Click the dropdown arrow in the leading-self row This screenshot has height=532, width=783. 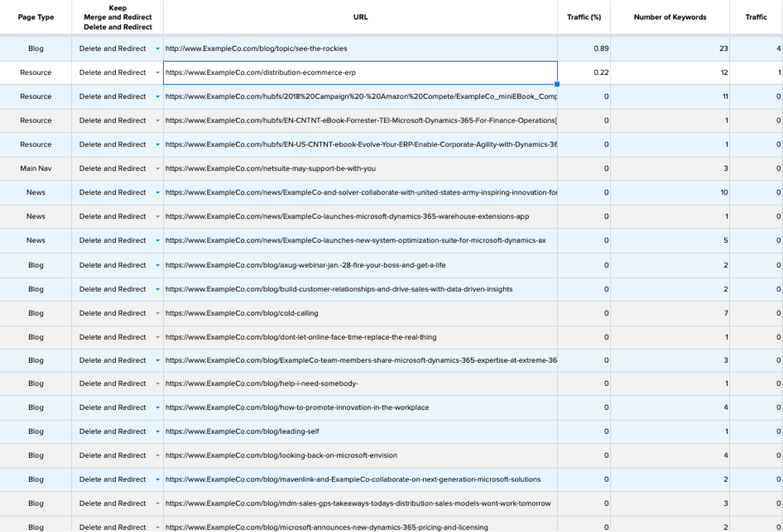click(158, 432)
